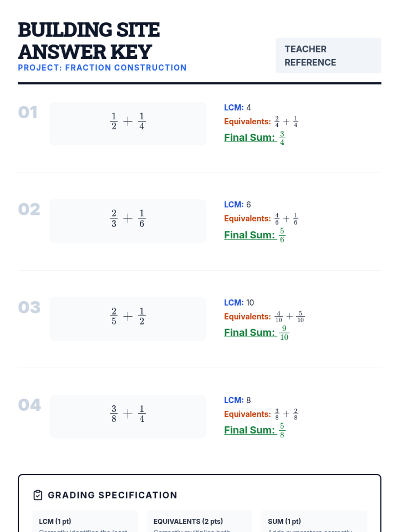Click problem number 02 label
Viewport: 399px width, 532px height.
(29, 209)
